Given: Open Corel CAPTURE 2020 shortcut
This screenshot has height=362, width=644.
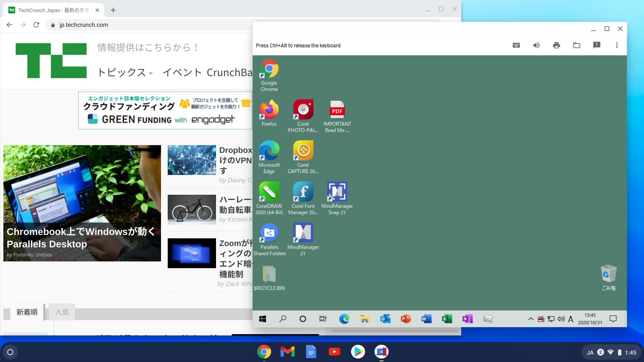Looking at the screenshot, I should click(303, 157).
